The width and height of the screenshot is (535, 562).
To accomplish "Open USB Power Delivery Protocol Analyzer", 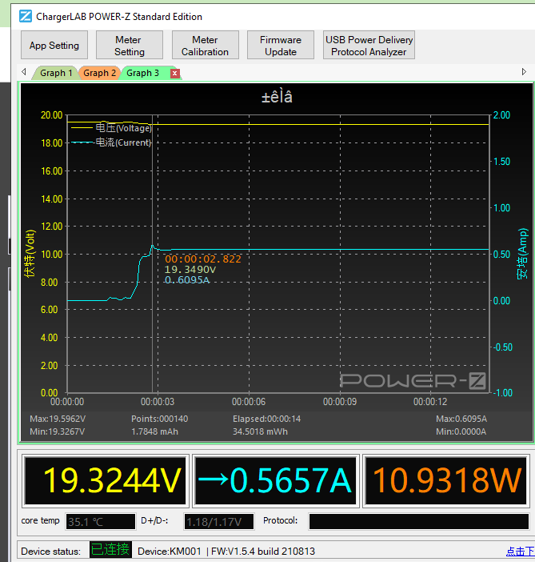I will [369, 45].
